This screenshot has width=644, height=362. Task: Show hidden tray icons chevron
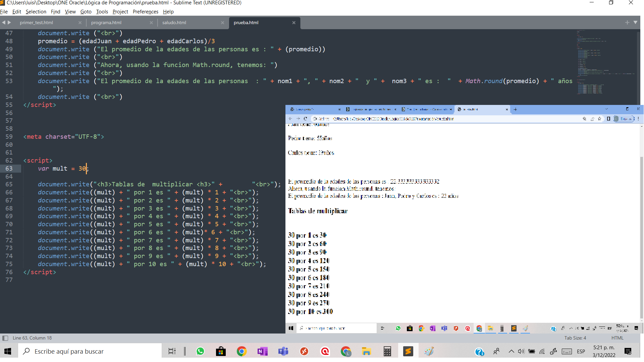[x=511, y=351]
